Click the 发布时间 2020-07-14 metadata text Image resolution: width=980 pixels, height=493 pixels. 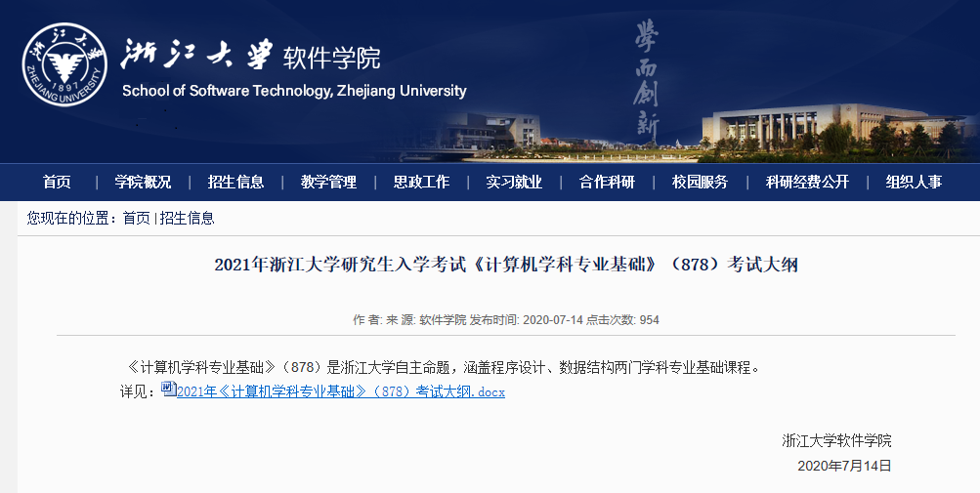[527, 320]
